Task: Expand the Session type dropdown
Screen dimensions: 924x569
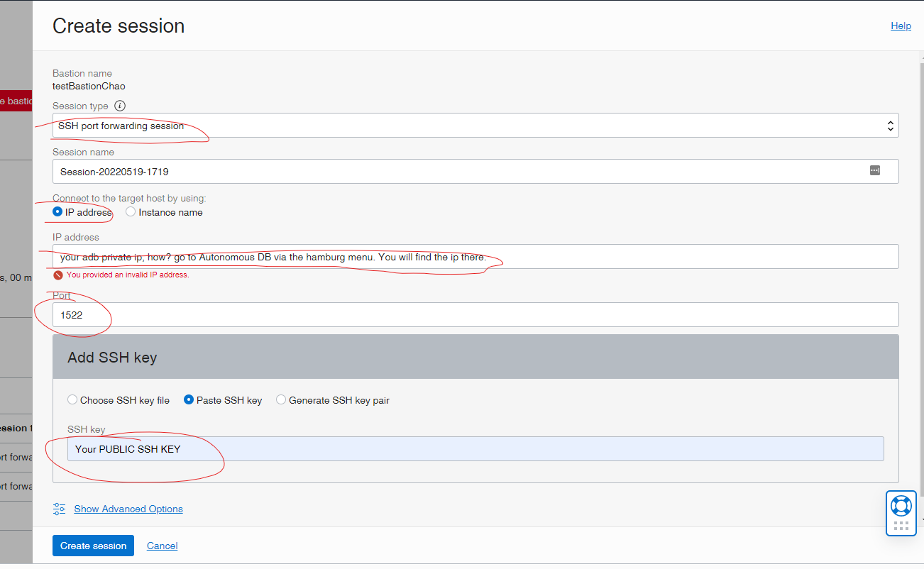Action: click(475, 126)
